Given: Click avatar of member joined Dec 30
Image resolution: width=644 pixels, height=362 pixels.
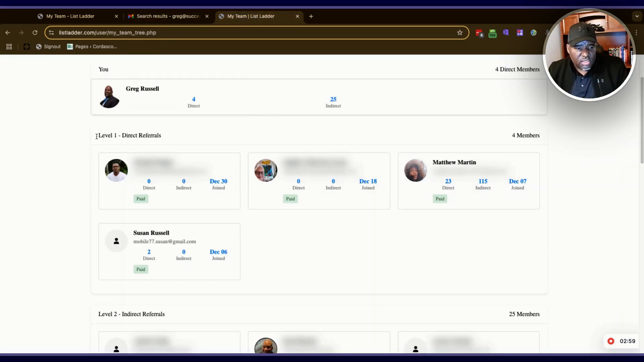Looking at the screenshot, I should click(116, 170).
